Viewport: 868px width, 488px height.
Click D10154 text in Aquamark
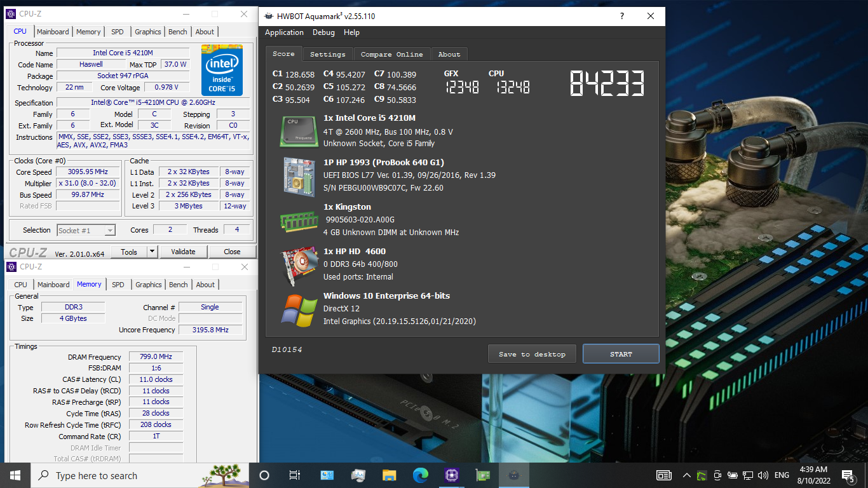pyautogui.click(x=287, y=349)
